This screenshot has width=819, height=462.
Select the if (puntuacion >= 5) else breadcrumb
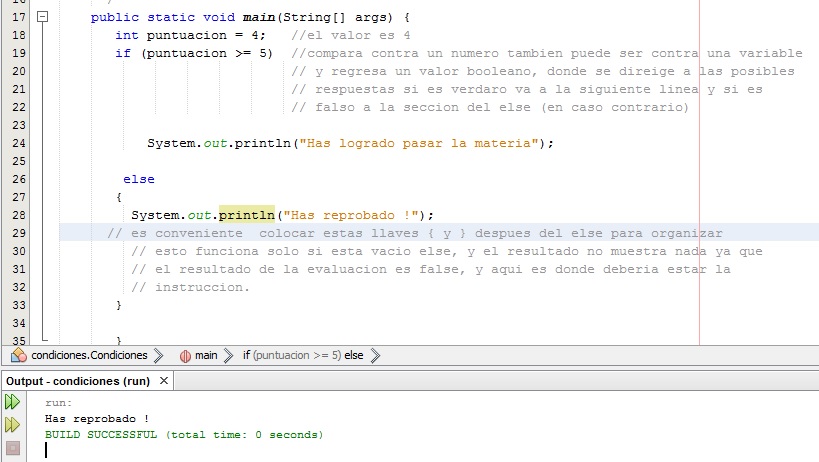click(x=302, y=356)
